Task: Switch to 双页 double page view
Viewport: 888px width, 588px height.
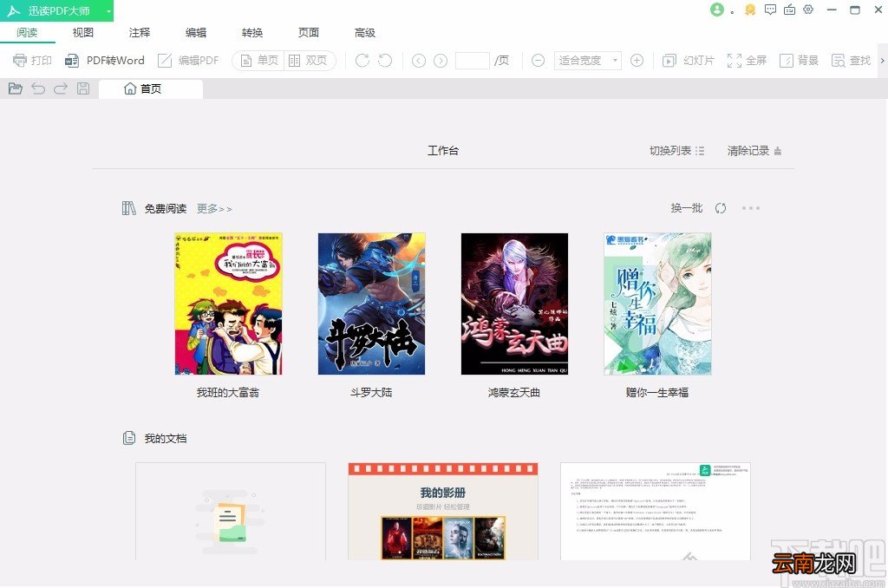Action: 308,60
